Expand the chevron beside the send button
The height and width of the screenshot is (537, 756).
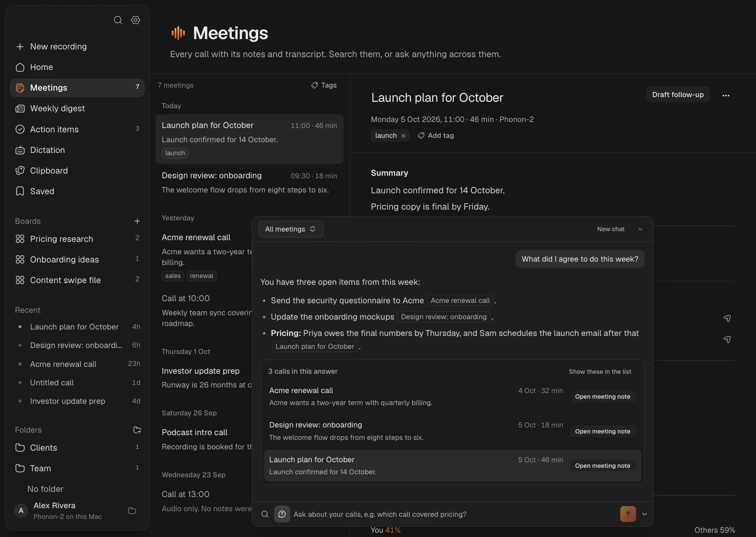point(644,514)
